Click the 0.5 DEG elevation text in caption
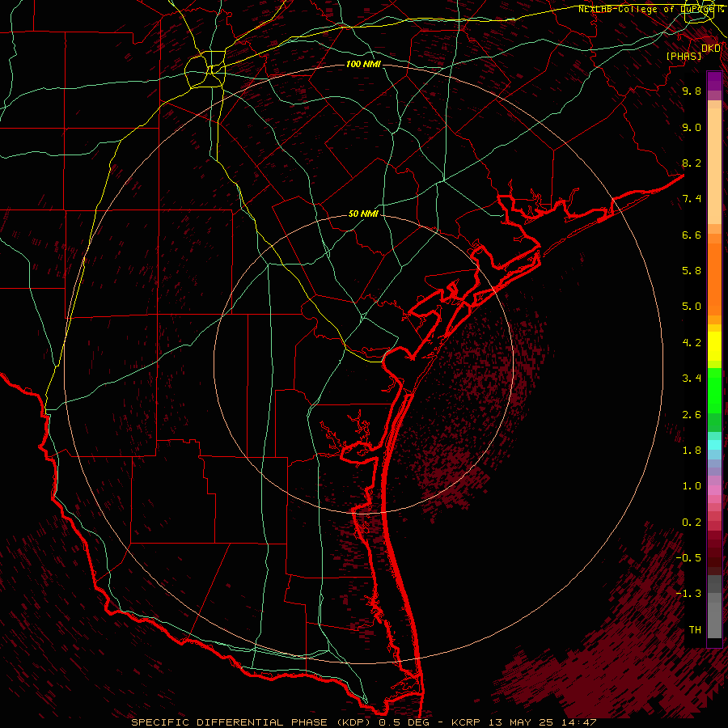The height and width of the screenshot is (728, 728). [x=404, y=722]
